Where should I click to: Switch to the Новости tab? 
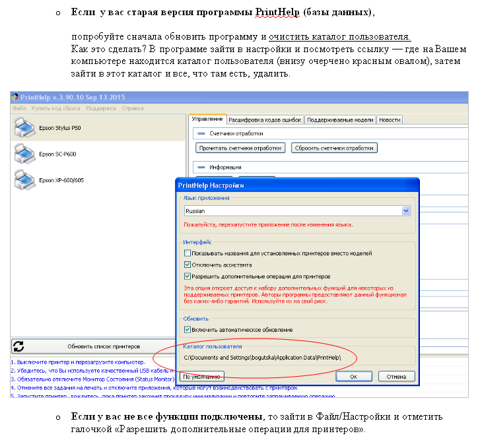(x=390, y=120)
